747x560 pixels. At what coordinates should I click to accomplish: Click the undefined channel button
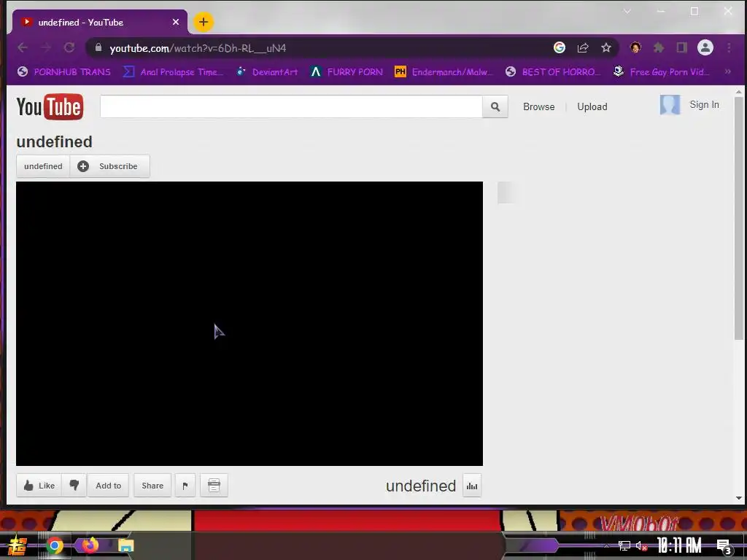(x=43, y=166)
